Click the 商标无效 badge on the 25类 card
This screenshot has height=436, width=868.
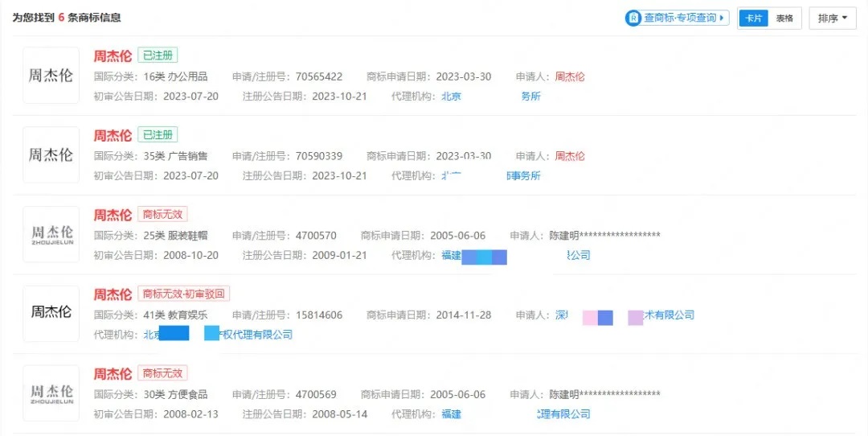click(x=162, y=215)
